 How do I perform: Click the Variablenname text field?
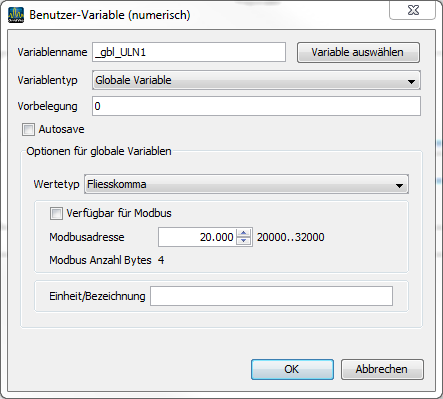(189, 52)
